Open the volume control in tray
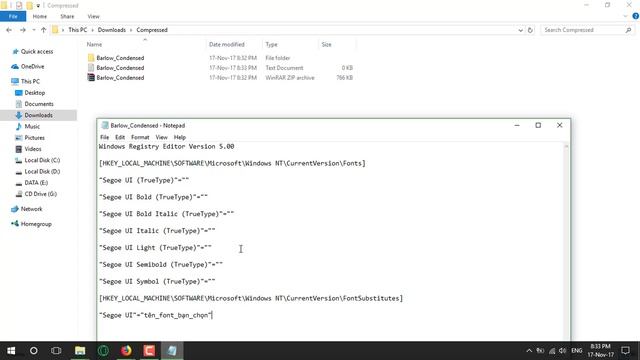Screen dimensions: 640x360 [562, 351]
